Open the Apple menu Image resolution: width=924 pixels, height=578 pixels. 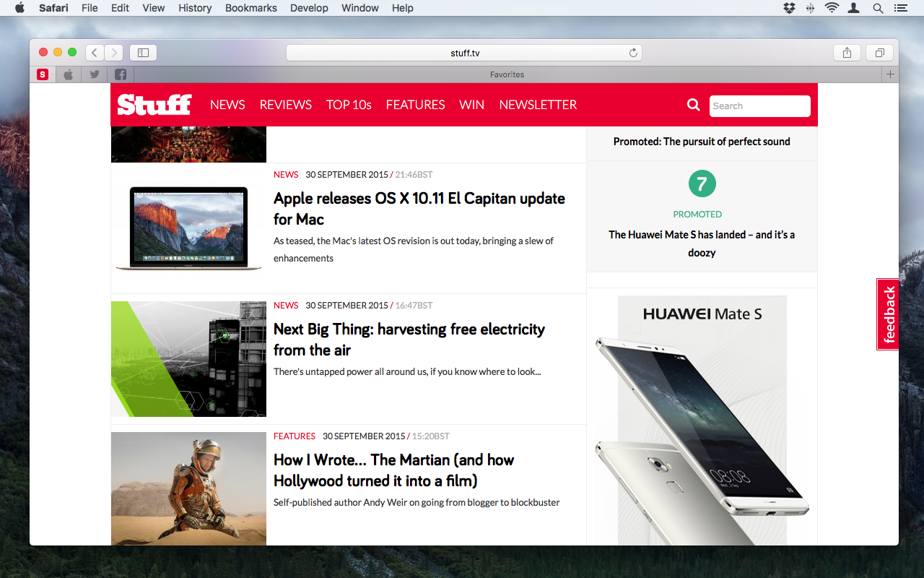(19, 8)
